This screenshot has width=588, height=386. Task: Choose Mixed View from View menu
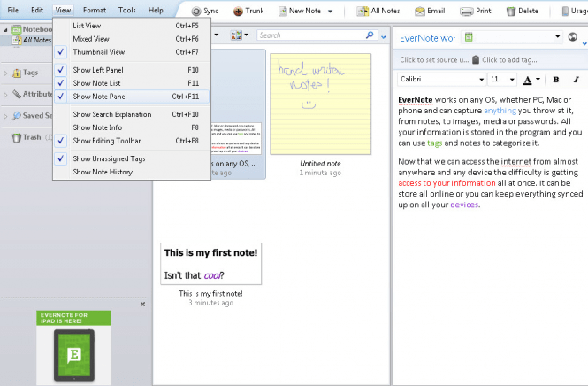pyautogui.click(x=131, y=39)
